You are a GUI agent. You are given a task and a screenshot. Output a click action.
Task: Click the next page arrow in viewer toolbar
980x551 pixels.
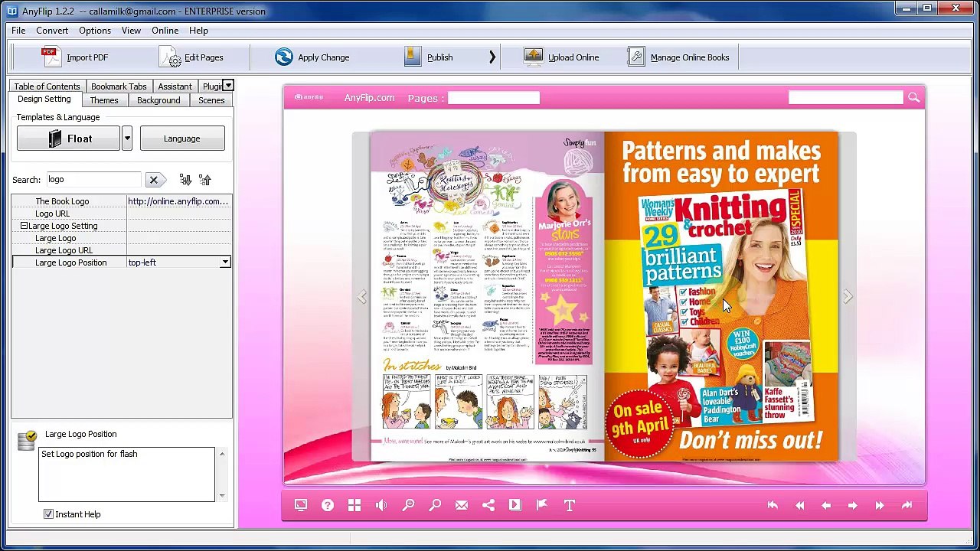coord(852,505)
